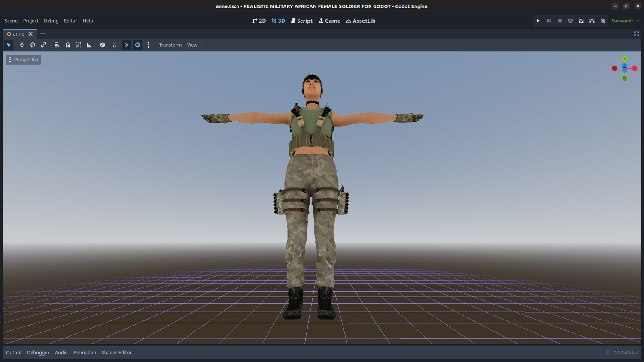Close the anne scene tab
The height and width of the screenshot is (362, 644).
(x=30, y=34)
